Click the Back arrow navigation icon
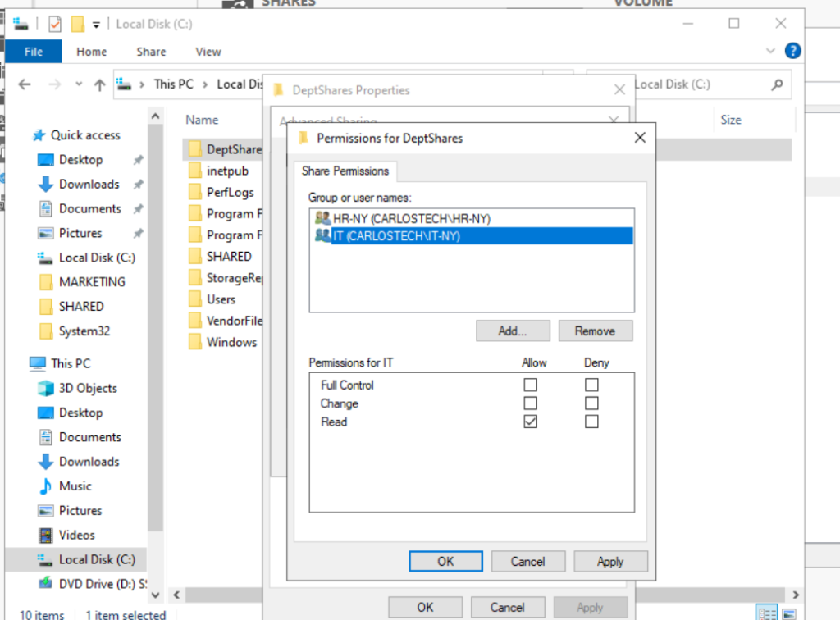 click(x=25, y=84)
